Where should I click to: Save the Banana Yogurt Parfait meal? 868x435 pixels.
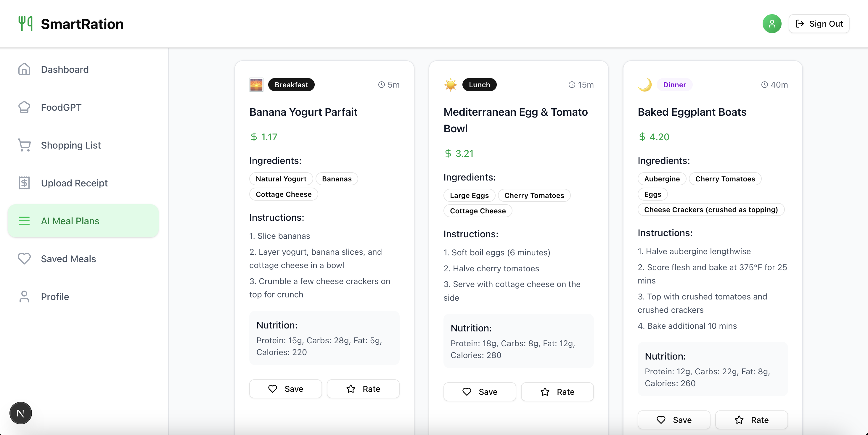pos(285,389)
